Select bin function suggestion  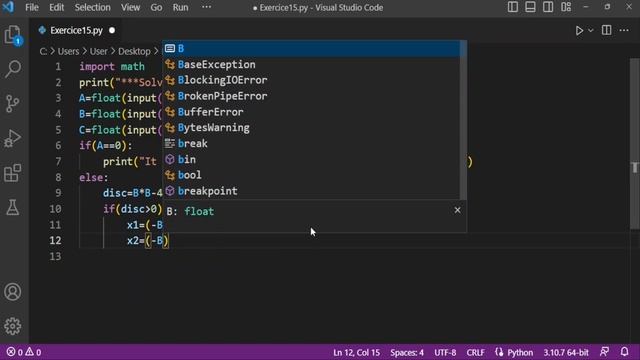311,160
